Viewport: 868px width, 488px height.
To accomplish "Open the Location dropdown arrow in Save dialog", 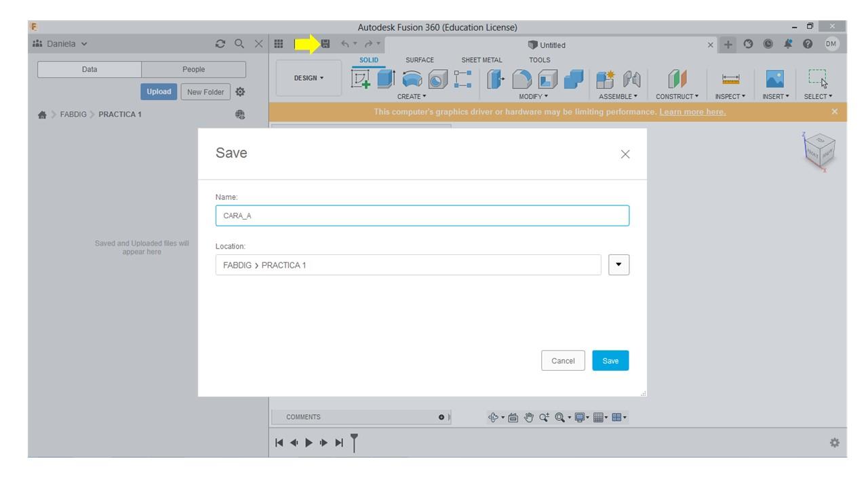I will pos(618,265).
